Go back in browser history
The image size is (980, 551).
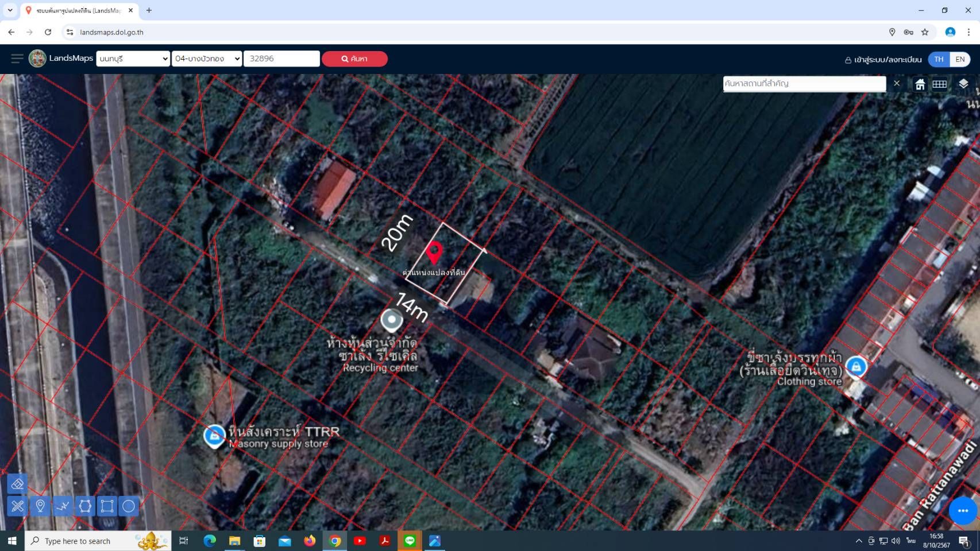(11, 32)
